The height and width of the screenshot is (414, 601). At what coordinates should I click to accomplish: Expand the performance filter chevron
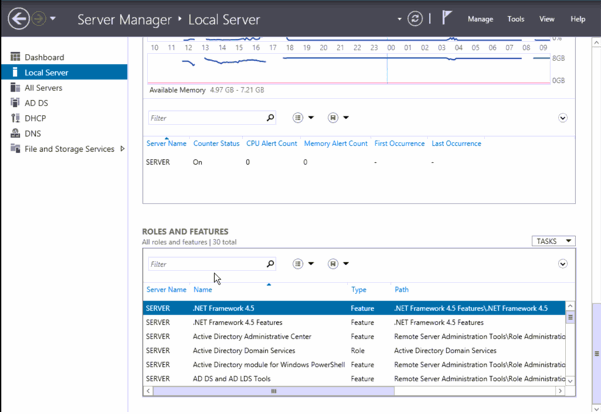click(x=562, y=118)
